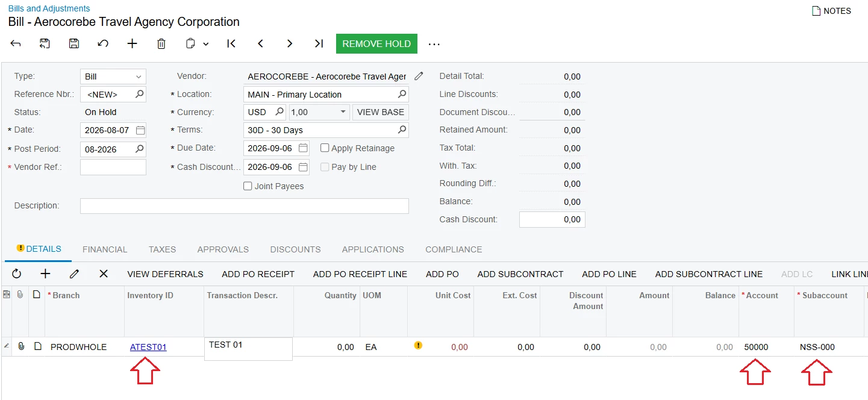Screen dimensions: 868x400
Task: Check the Joint Payees option
Action: (x=248, y=186)
